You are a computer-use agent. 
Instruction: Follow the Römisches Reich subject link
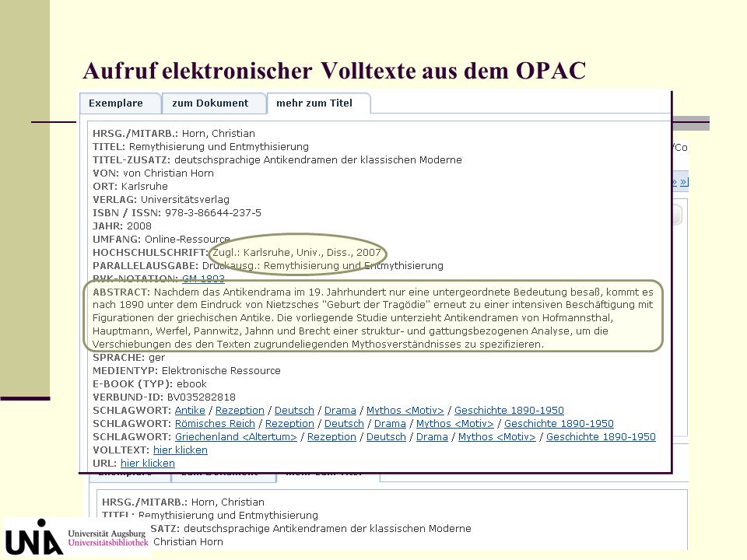coord(215,424)
